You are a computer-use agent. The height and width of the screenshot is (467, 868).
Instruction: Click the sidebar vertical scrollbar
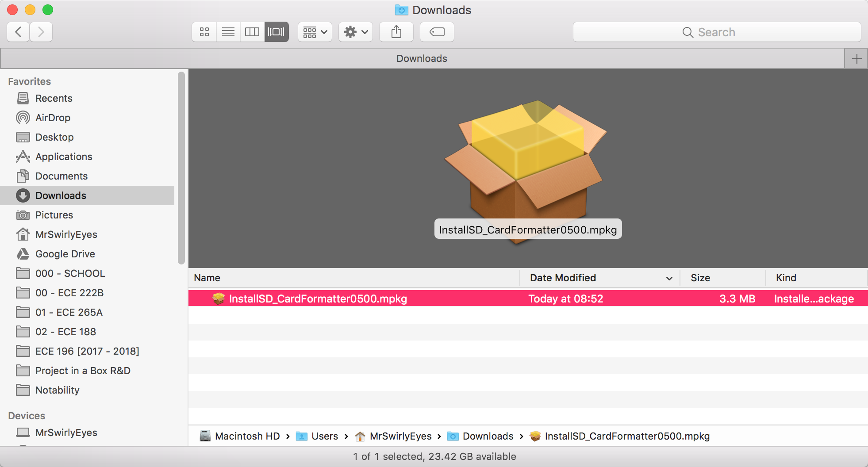click(x=181, y=168)
